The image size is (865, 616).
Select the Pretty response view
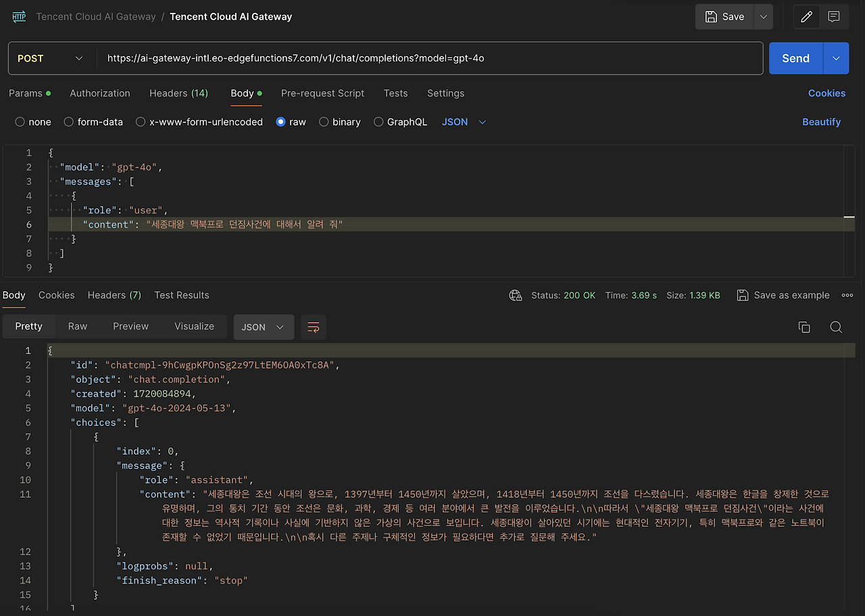tap(28, 327)
